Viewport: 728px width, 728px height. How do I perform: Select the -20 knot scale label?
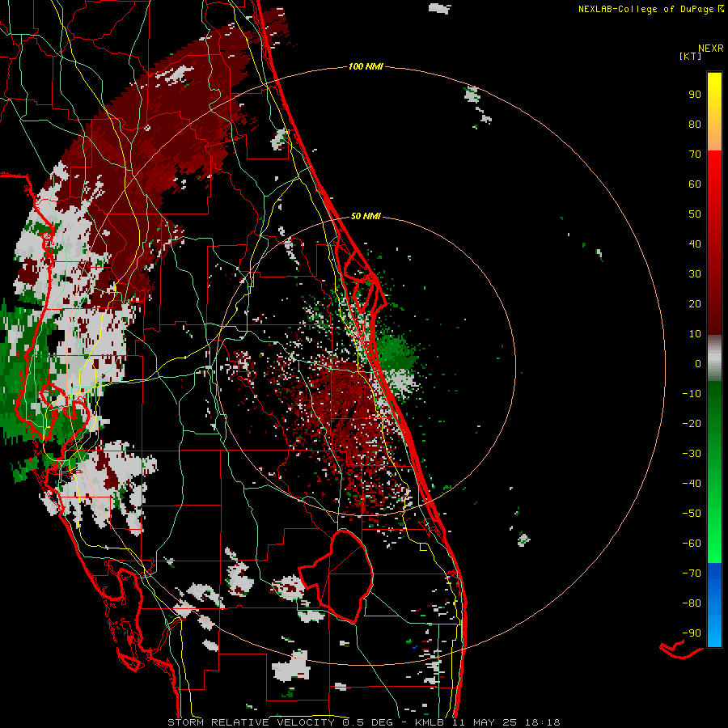(x=692, y=424)
